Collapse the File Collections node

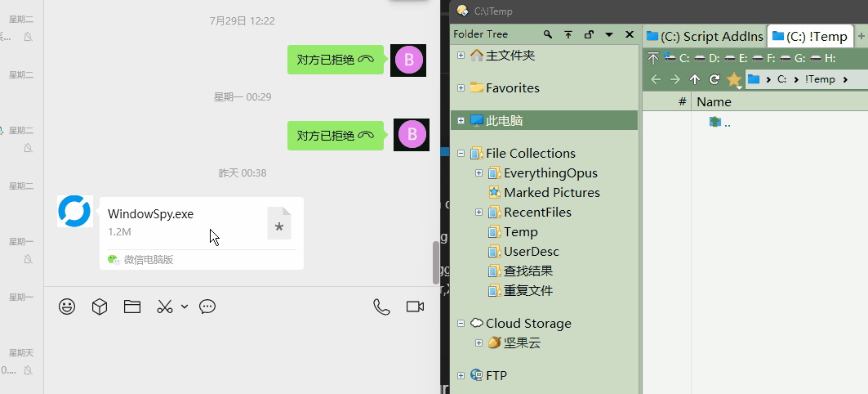[x=461, y=154]
